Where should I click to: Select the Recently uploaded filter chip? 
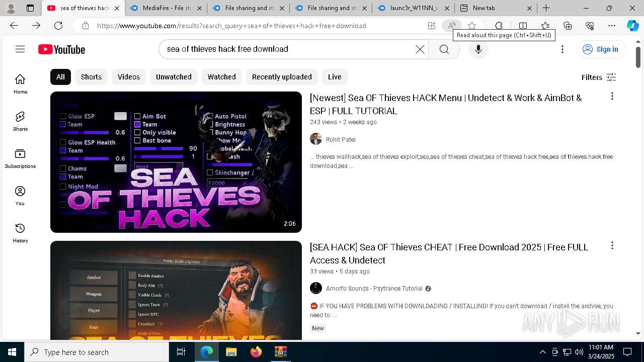point(282,77)
